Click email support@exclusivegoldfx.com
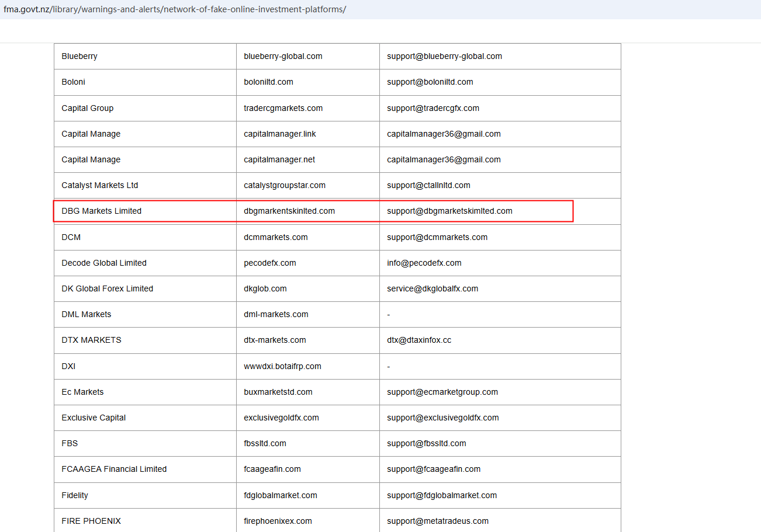 click(x=443, y=418)
